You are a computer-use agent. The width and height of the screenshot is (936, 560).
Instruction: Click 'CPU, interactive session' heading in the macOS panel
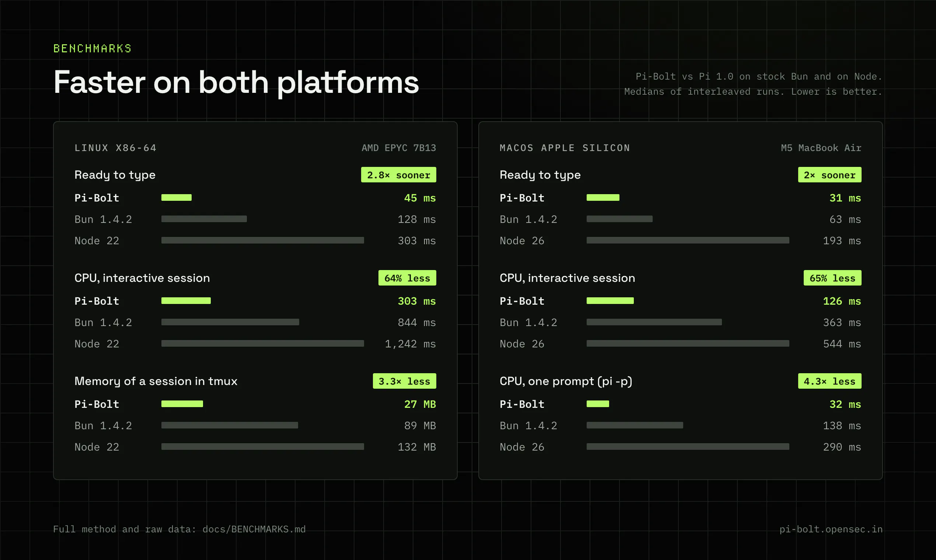tap(567, 278)
